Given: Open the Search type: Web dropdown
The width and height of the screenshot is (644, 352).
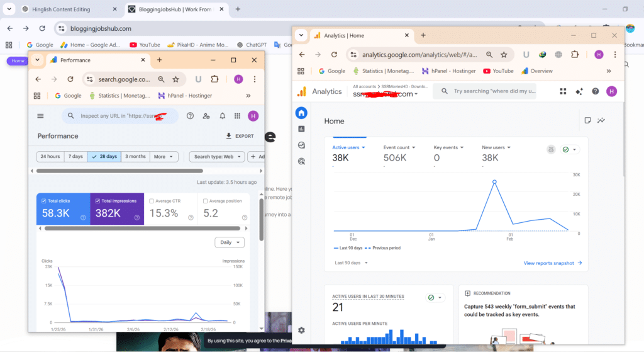Looking at the screenshot, I should coord(217,157).
